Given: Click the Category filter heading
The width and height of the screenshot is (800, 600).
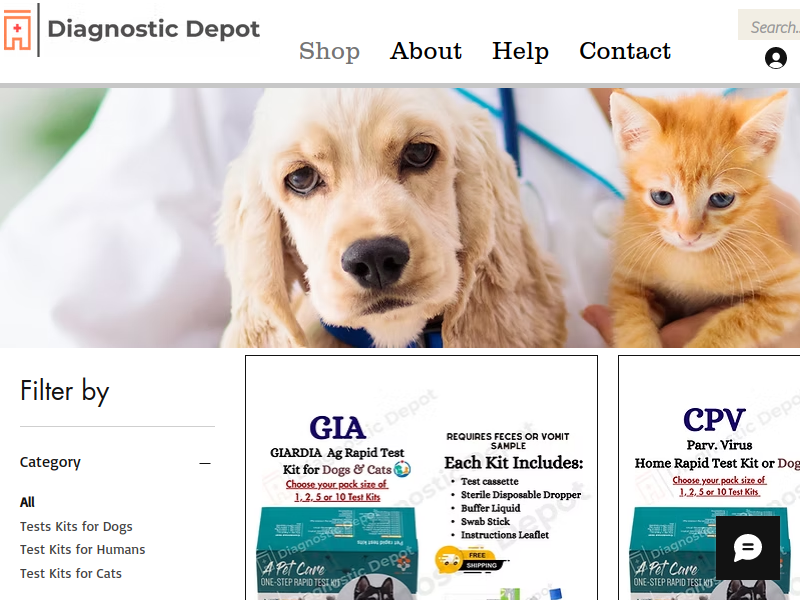Looking at the screenshot, I should (x=50, y=462).
